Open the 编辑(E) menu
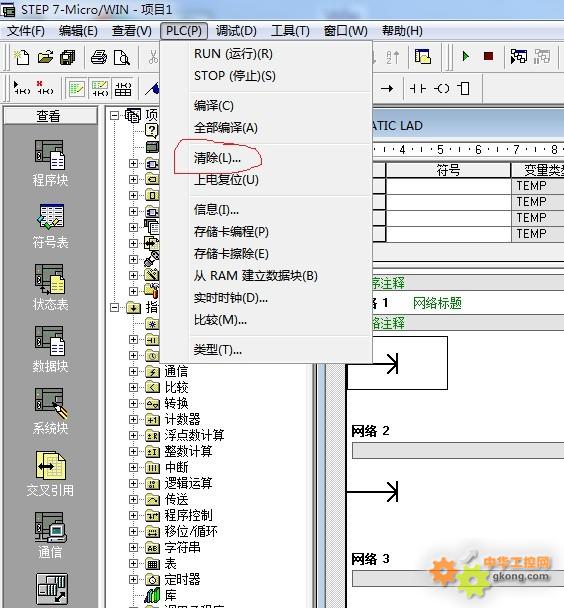564x608 pixels. tap(78, 31)
